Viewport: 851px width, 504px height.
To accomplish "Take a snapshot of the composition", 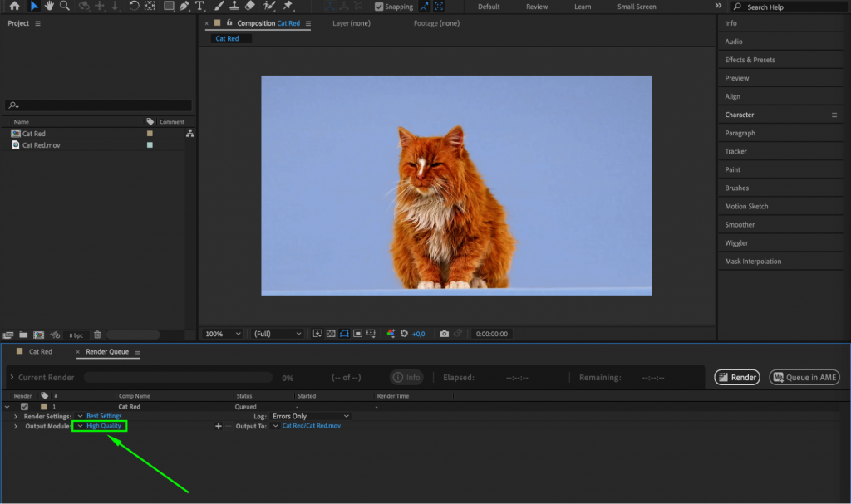I will pyautogui.click(x=445, y=333).
